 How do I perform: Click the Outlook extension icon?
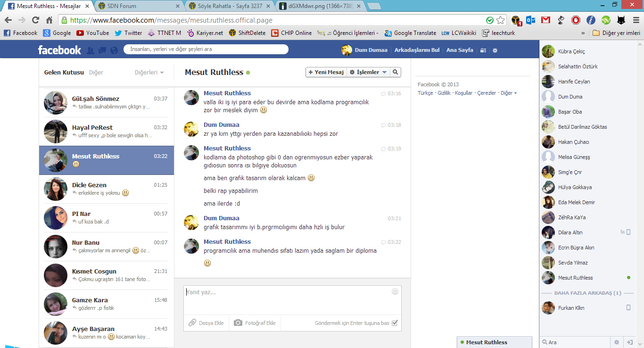(531, 20)
